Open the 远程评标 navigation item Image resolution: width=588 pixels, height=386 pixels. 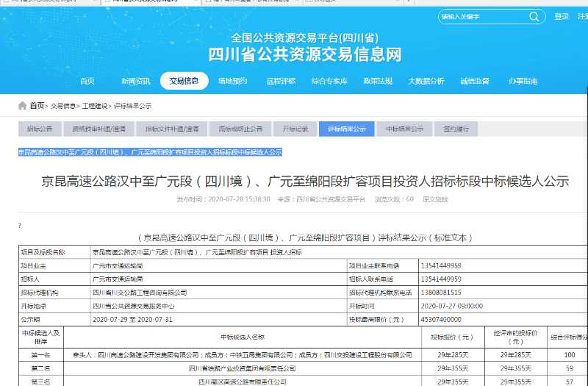pyautogui.click(x=281, y=81)
